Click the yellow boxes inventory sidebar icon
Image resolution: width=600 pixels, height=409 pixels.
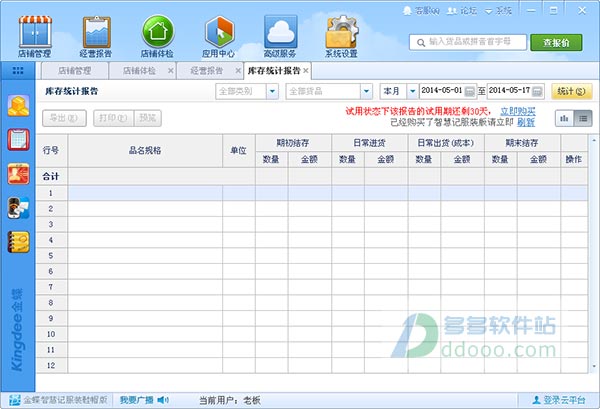point(18,106)
